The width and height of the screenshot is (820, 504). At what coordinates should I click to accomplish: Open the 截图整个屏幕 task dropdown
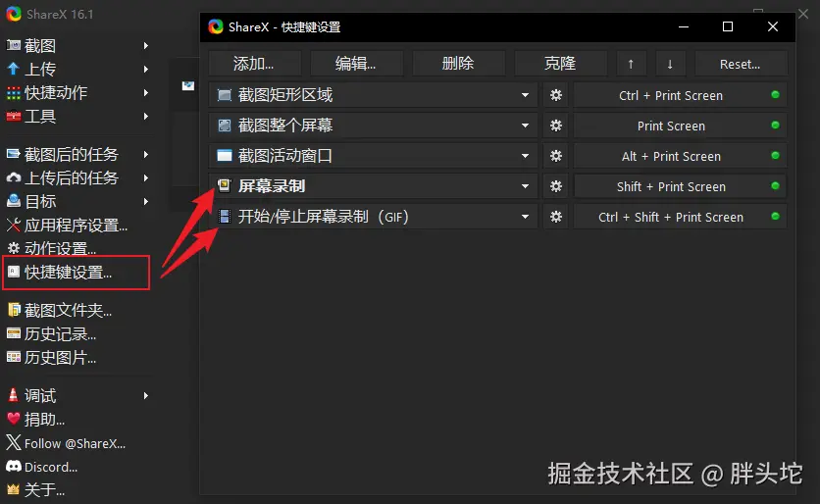click(x=525, y=126)
